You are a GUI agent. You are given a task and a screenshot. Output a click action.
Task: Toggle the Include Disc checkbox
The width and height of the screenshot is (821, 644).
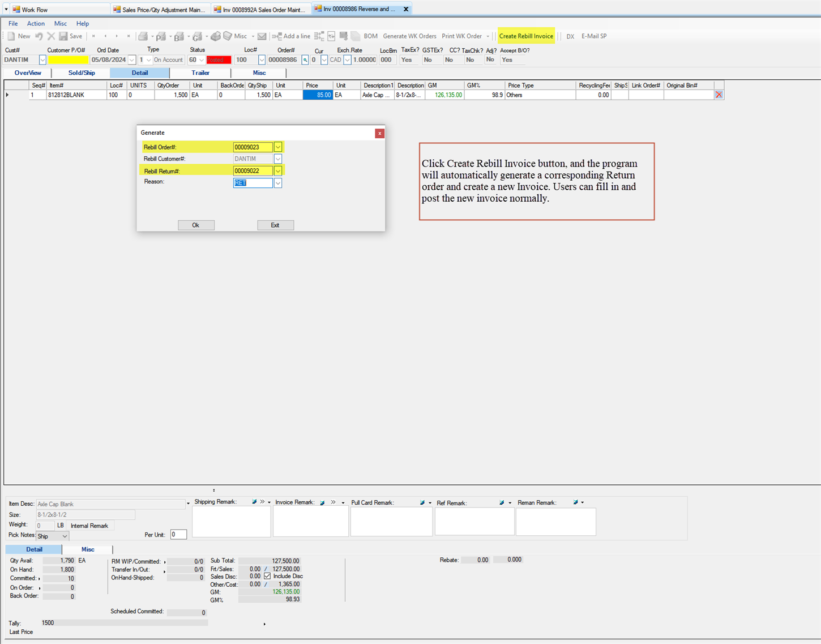pyautogui.click(x=266, y=576)
